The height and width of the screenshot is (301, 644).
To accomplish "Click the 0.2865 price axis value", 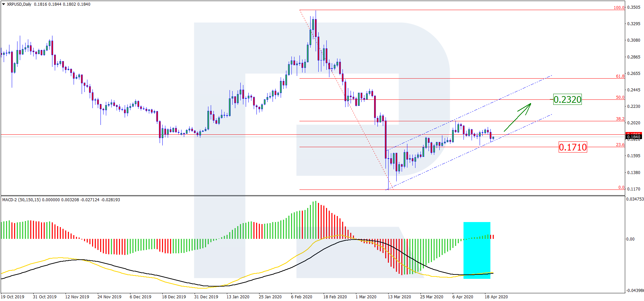I will 634,57.
